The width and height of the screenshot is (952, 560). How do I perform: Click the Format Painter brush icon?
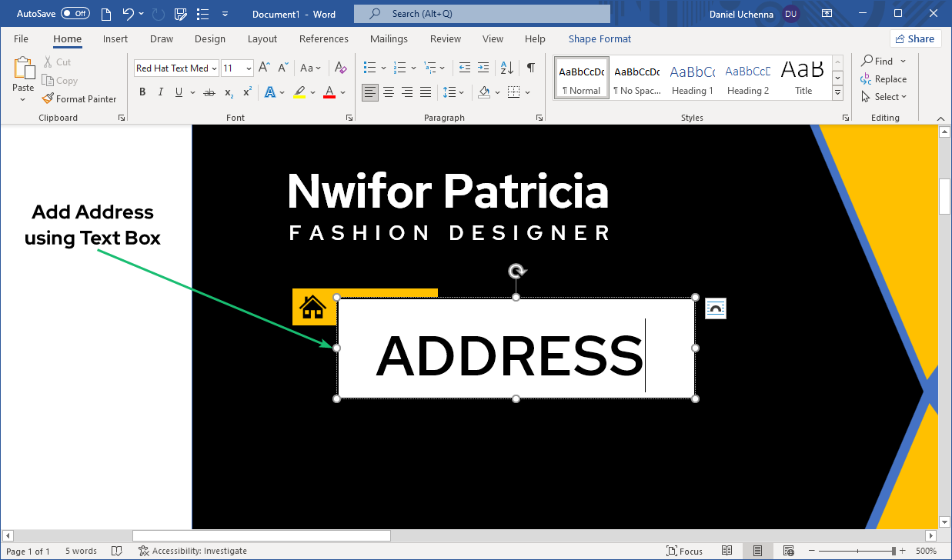click(x=47, y=98)
